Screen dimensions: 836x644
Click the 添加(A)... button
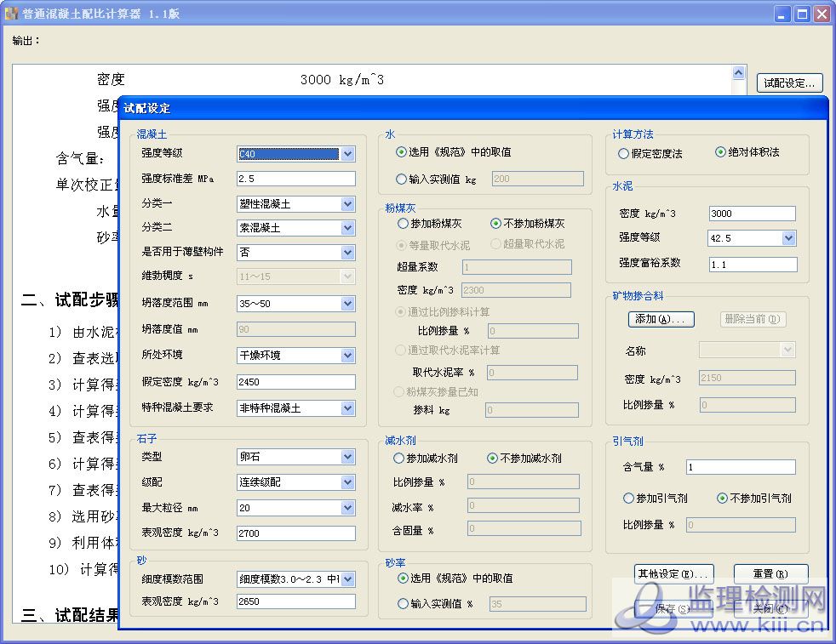click(661, 319)
